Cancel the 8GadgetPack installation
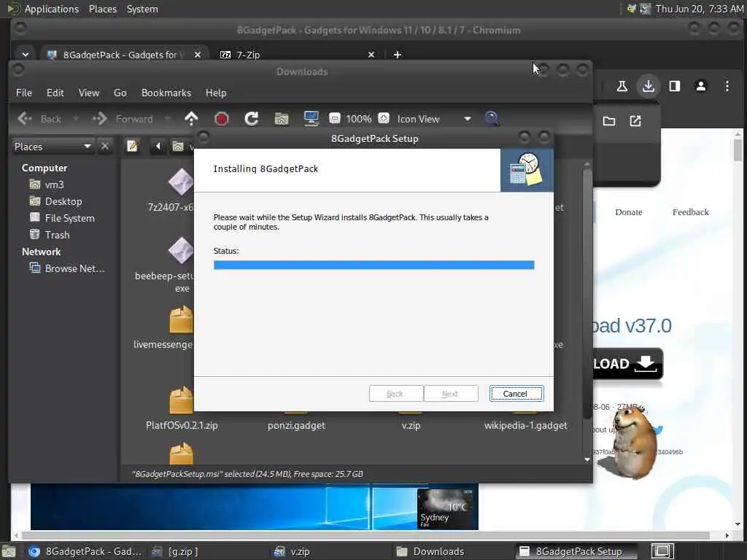Image resolution: width=747 pixels, height=560 pixels. click(x=516, y=394)
